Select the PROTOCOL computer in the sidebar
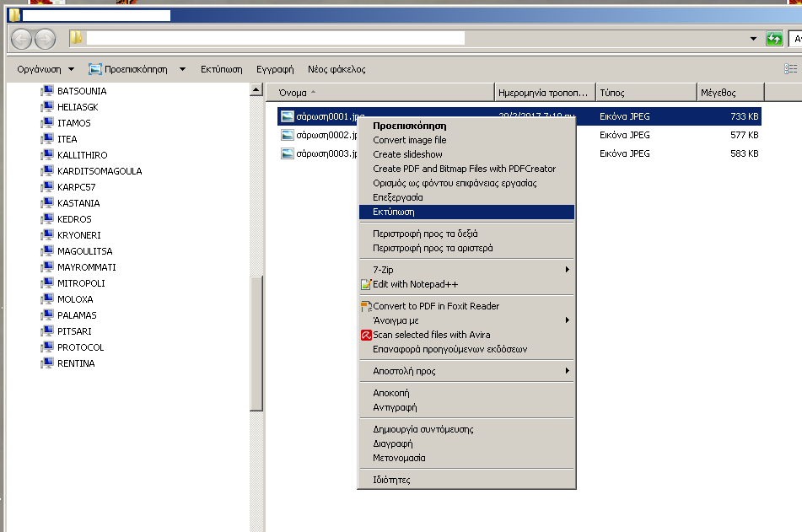 point(80,347)
